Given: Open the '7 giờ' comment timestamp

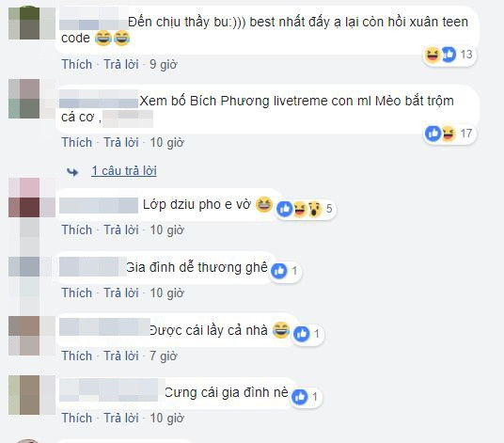Looking at the screenshot, I should [x=164, y=356].
